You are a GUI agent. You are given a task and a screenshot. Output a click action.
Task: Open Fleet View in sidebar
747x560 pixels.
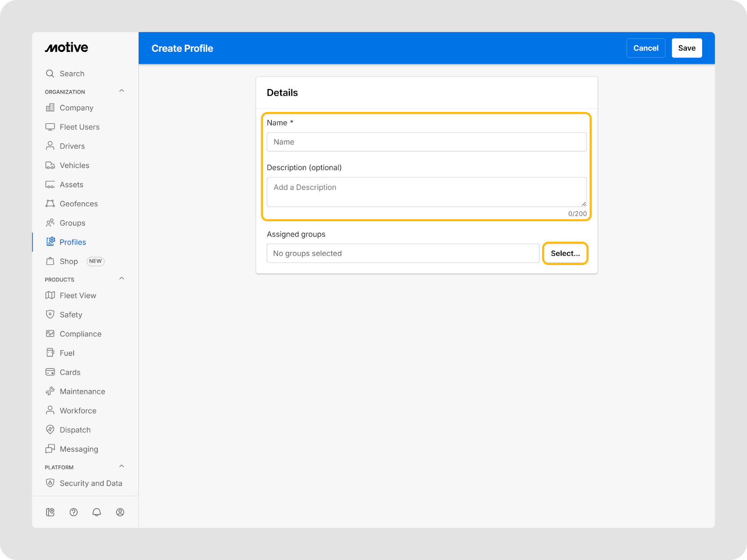78,295
